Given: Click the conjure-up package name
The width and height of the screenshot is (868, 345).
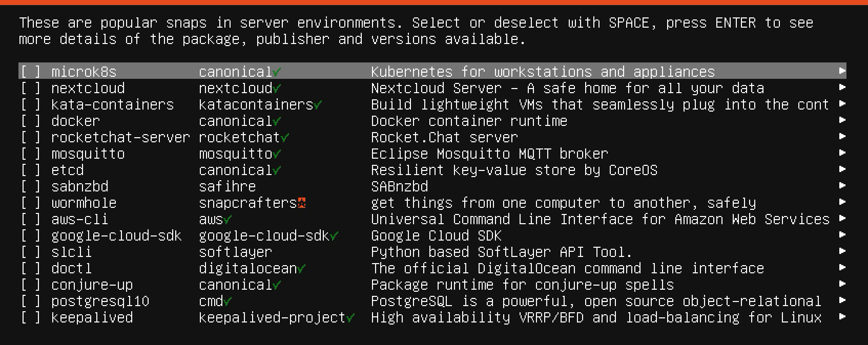Looking at the screenshot, I should coord(92,285).
